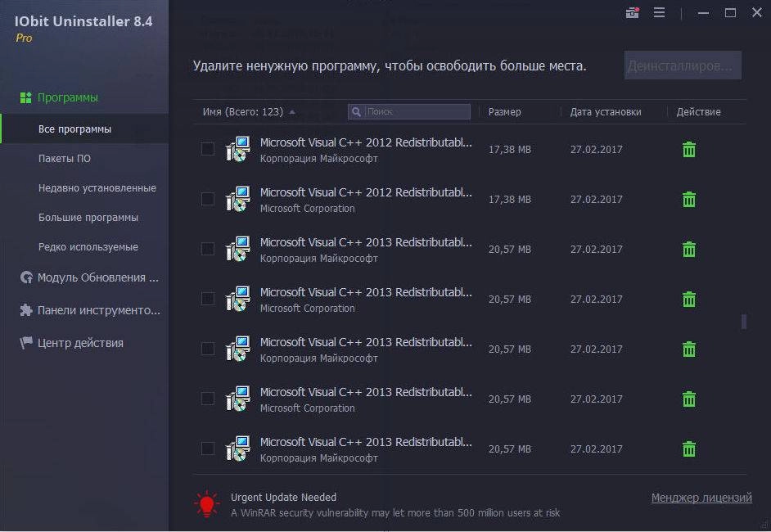Click installer icon of 2012 Redistributable by Корпорация Майкрософт

pyautogui.click(x=238, y=149)
